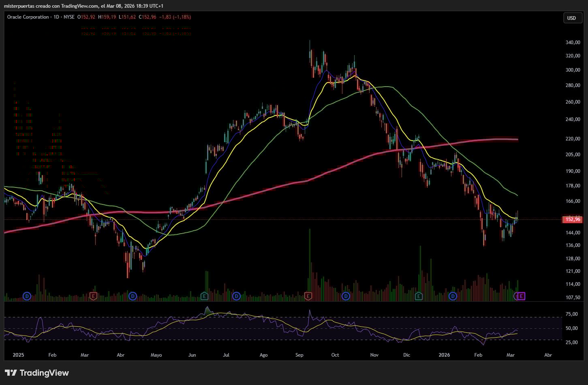Image resolution: width=588 pixels, height=385 pixels.
Task: Click the Ago label on the time axis
Action: click(263, 355)
